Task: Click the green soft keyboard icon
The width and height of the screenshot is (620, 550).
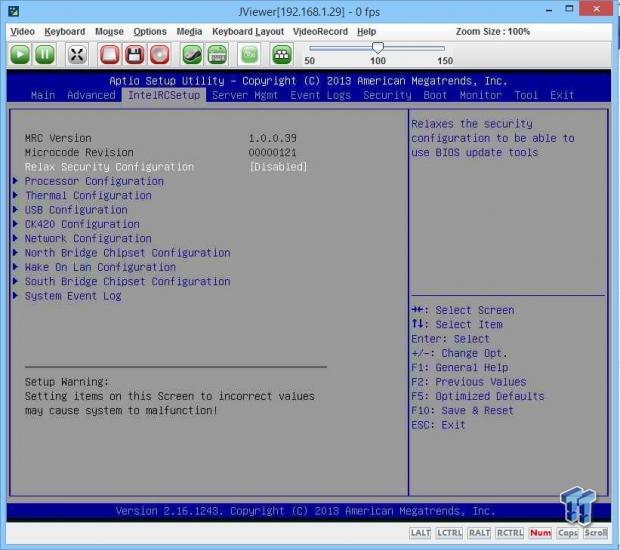Action: point(217,54)
